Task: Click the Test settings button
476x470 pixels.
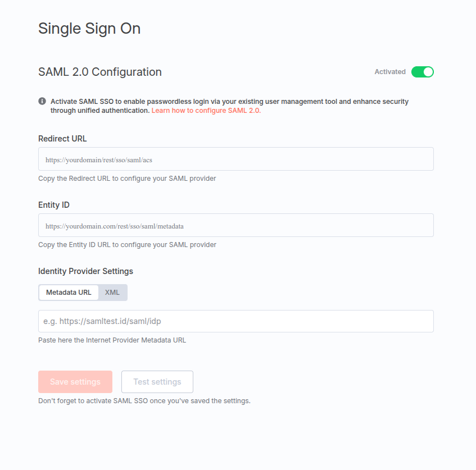Action: 157,382
